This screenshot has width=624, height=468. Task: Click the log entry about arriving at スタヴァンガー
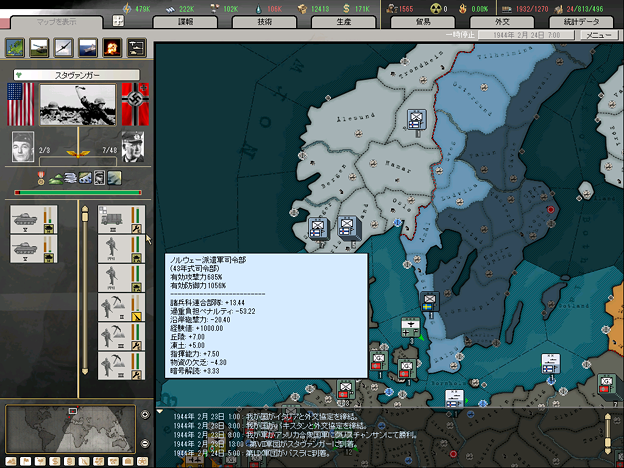265,444
